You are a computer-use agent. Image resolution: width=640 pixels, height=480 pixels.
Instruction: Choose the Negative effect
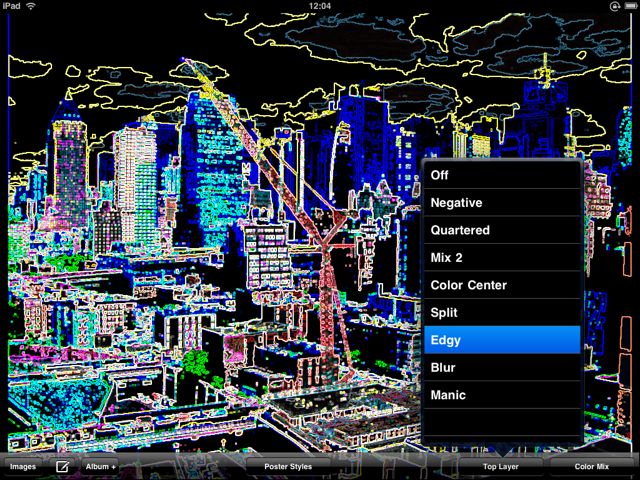(x=502, y=202)
